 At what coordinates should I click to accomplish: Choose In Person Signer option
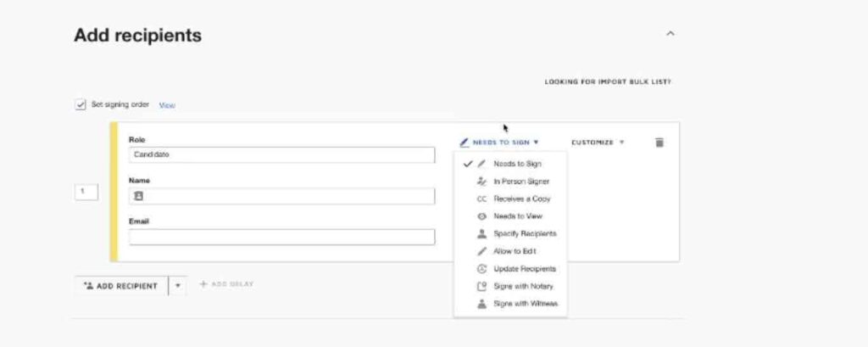tap(510, 182)
